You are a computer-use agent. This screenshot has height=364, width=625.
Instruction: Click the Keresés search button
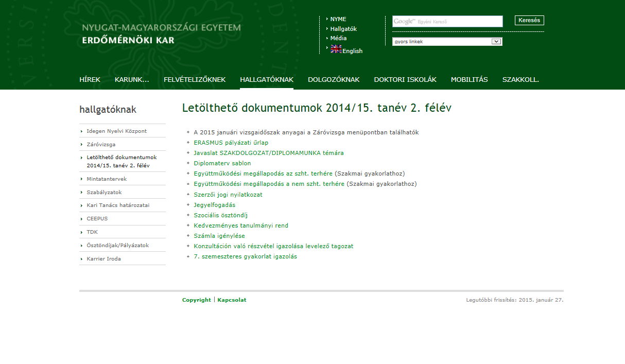coord(529,21)
